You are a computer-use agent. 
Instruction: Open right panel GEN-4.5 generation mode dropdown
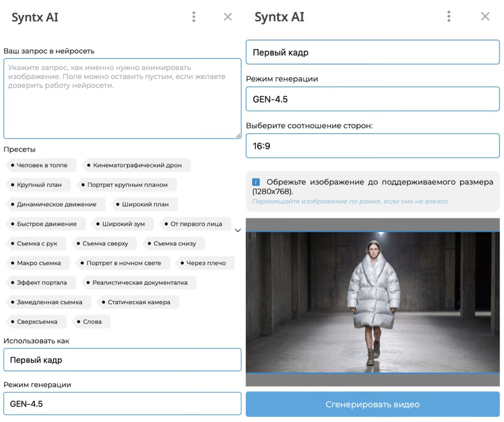372,99
